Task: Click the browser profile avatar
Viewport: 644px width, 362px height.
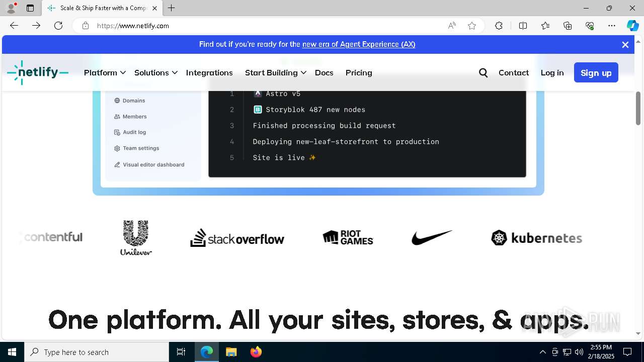Action: click(11, 8)
